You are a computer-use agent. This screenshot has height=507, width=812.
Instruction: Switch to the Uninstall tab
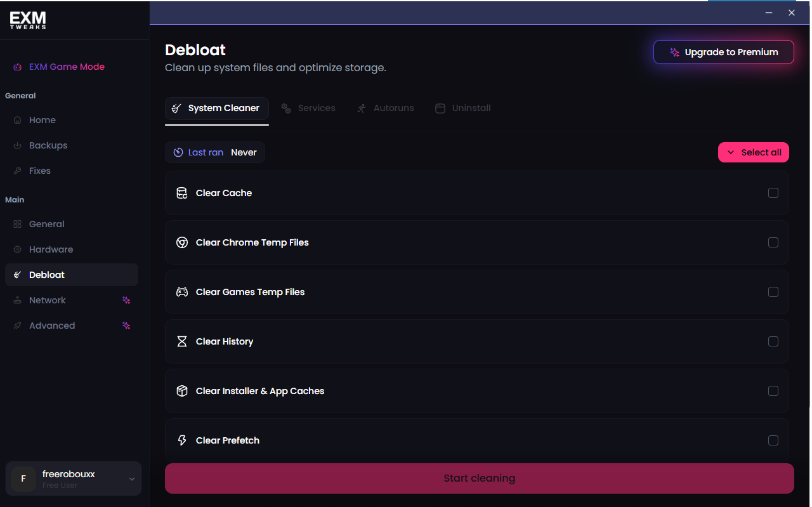click(463, 109)
